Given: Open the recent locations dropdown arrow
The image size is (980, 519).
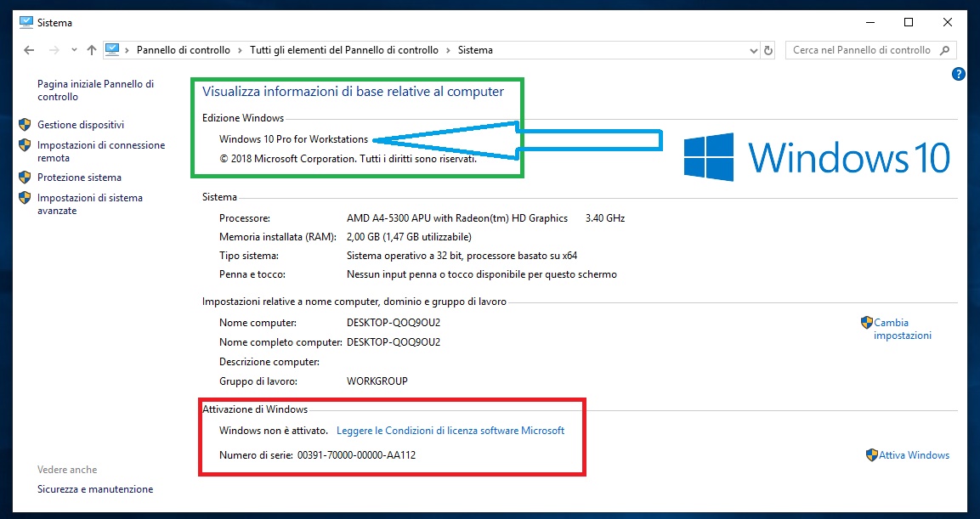Looking at the screenshot, I should tap(74, 50).
